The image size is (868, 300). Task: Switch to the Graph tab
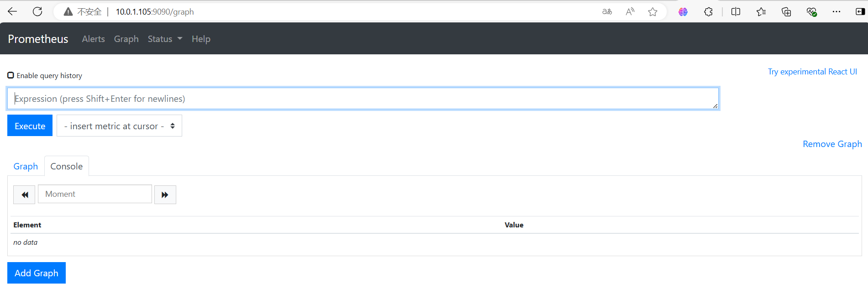click(26, 166)
